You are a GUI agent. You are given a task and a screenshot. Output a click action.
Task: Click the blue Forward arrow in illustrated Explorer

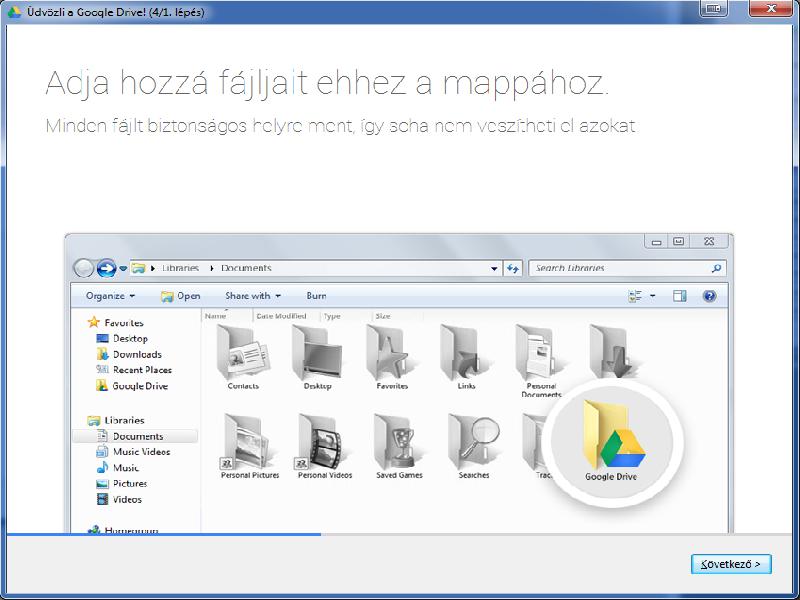pos(106,268)
